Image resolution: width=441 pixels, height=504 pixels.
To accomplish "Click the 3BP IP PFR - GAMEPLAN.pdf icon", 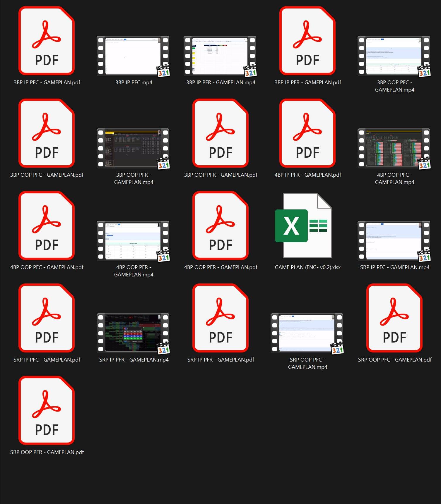I will point(307,41).
